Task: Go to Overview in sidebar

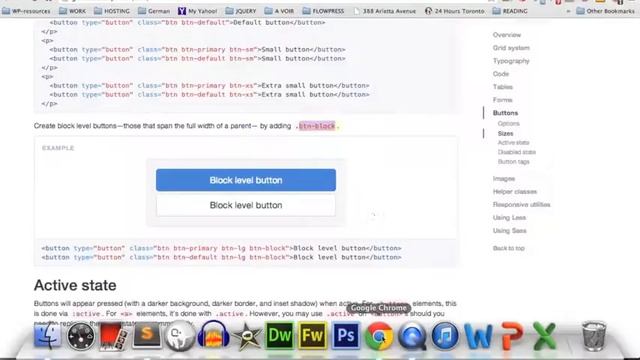Action: (x=507, y=35)
